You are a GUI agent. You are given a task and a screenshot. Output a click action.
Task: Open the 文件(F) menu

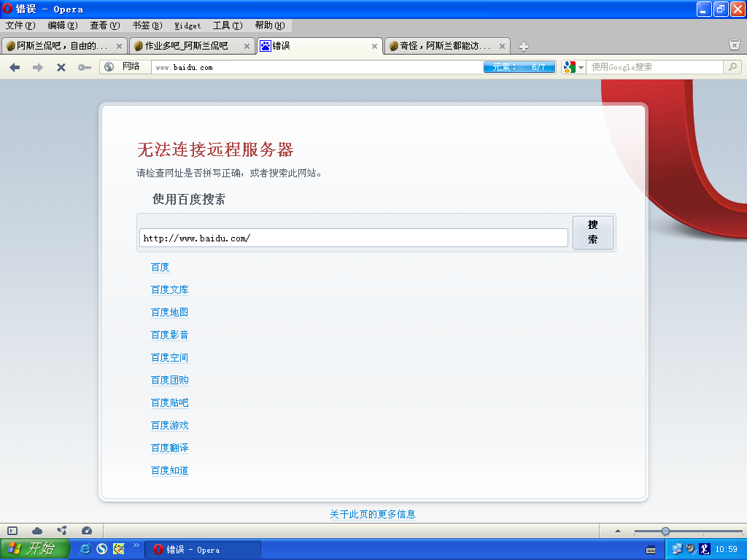(20, 26)
